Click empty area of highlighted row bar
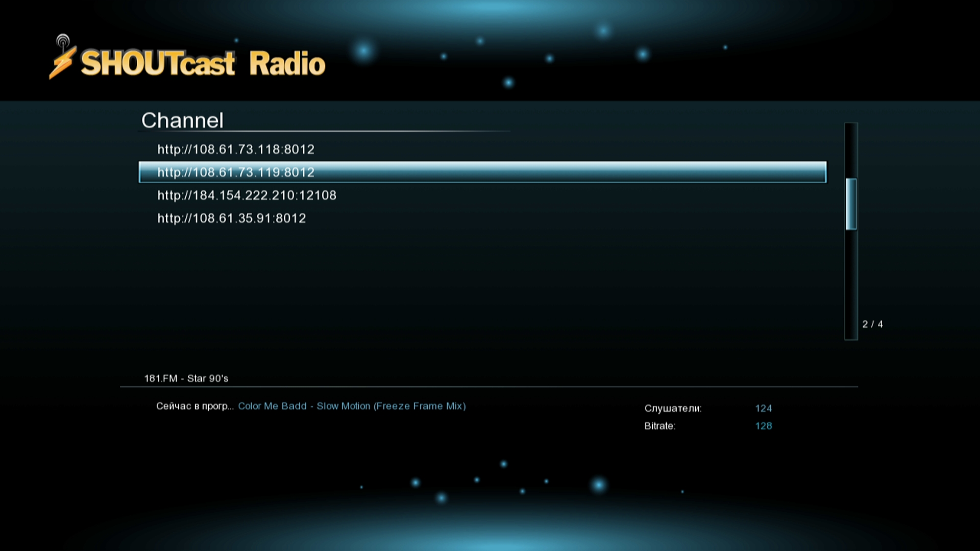 point(561,172)
